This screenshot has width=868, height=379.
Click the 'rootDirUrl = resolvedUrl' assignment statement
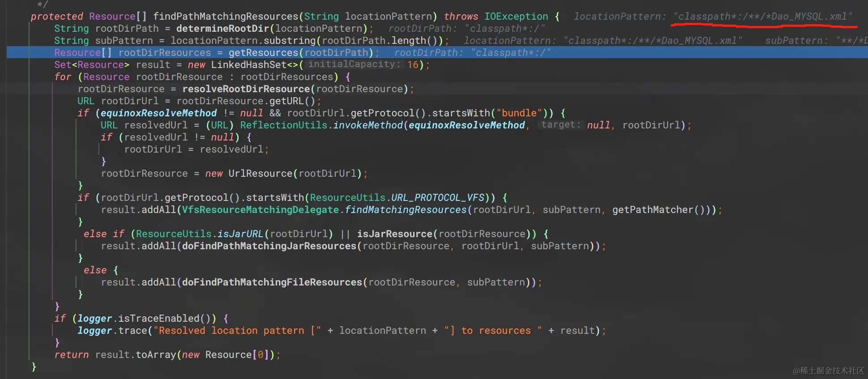(x=196, y=149)
